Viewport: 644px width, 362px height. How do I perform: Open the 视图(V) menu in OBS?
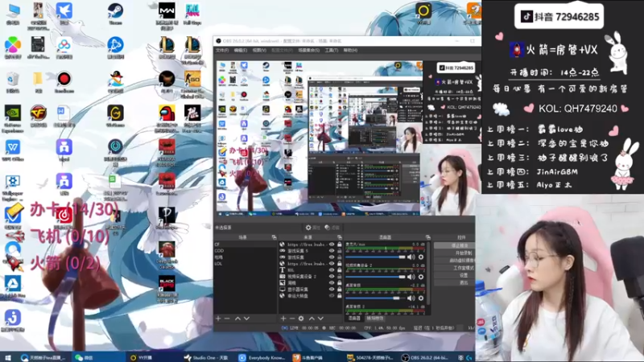pyautogui.click(x=259, y=50)
